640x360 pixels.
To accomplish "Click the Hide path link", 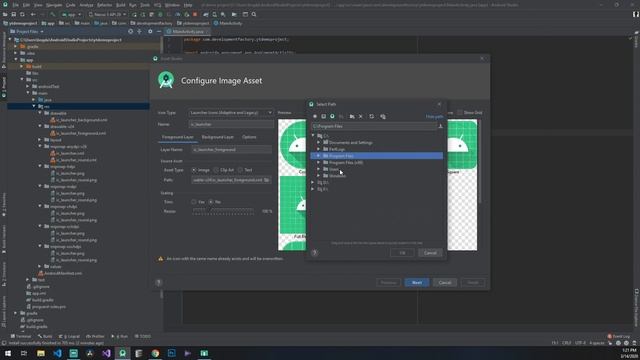I will 434,117.
